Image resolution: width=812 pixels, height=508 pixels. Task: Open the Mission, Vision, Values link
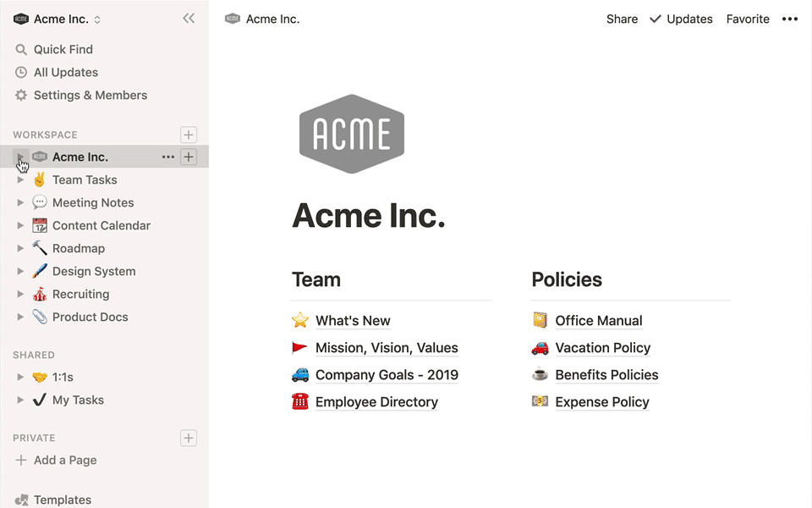(387, 348)
